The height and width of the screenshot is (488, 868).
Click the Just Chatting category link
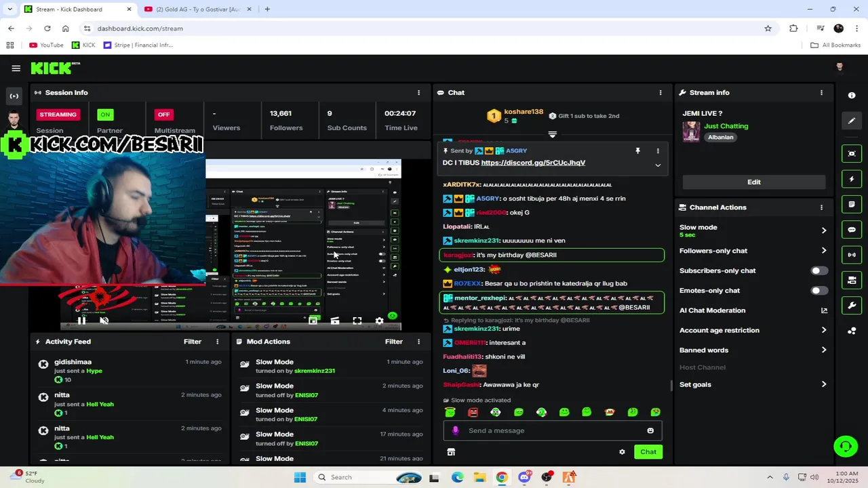[x=726, y=126]
